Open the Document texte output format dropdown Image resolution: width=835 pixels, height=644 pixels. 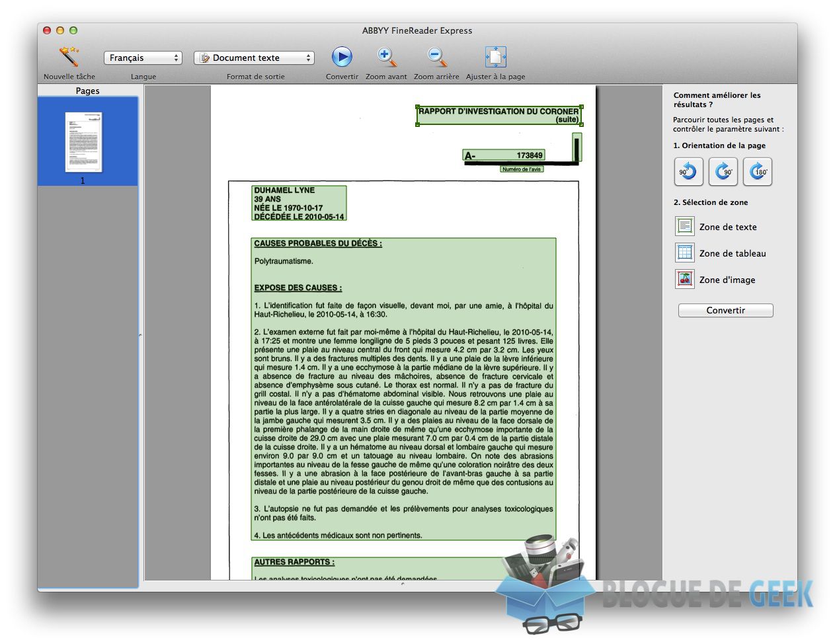pyautogui.click(x=254, y=58)
